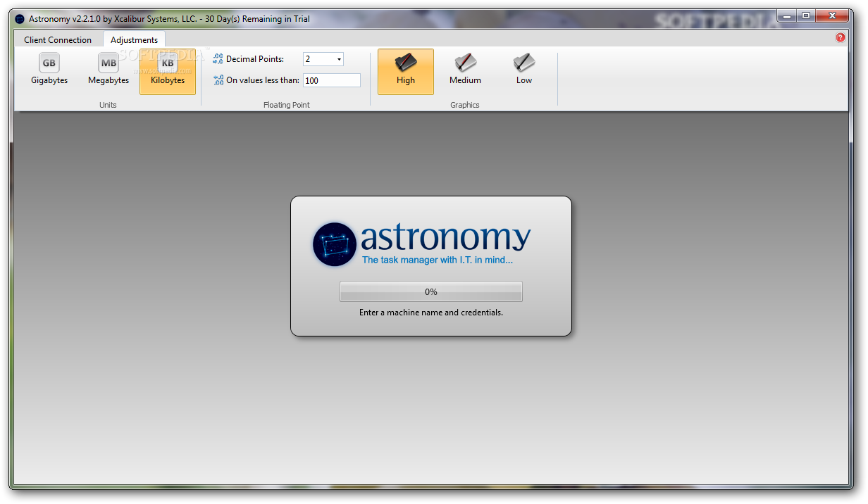Select the Kilobytes unit button

(168, 71)
